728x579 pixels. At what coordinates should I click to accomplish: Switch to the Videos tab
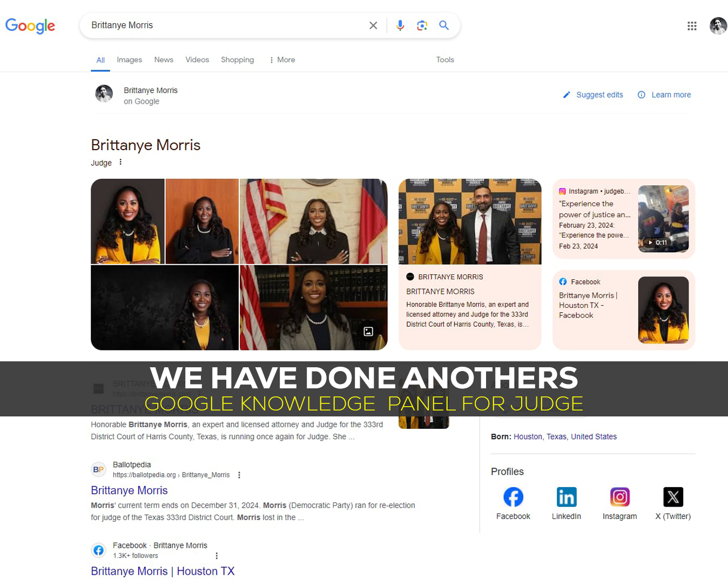point(197,60)
